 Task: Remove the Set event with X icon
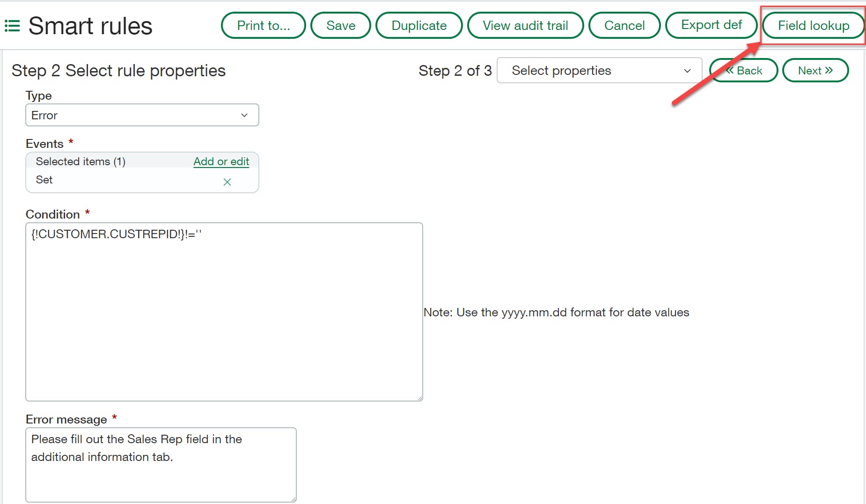(227, 182)
